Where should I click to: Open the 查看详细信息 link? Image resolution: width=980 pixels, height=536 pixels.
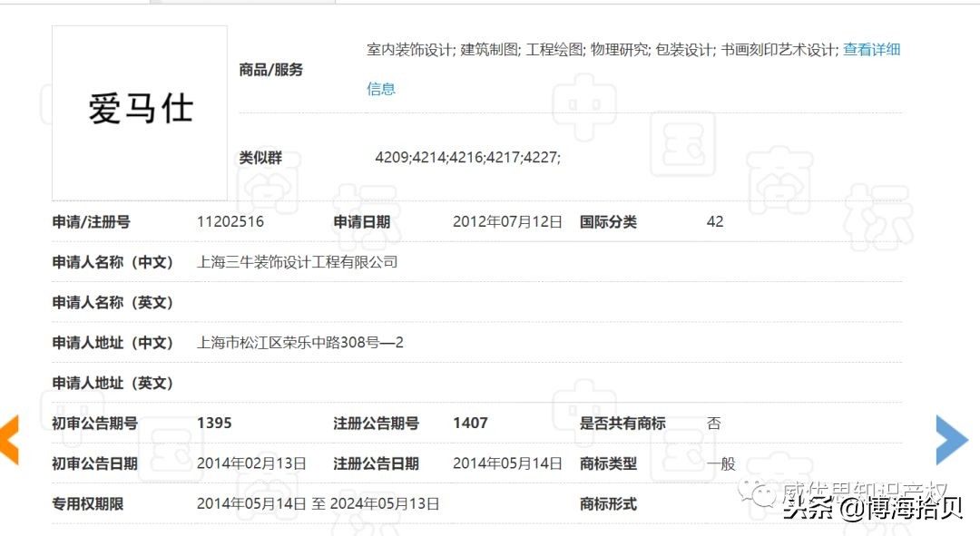[x=871, y=50]
